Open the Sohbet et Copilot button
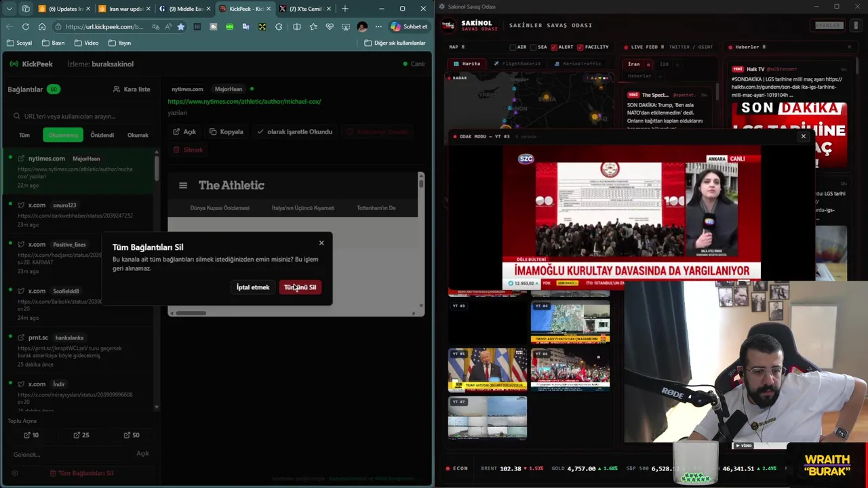868x488 pixels. [x=409, y=26]
